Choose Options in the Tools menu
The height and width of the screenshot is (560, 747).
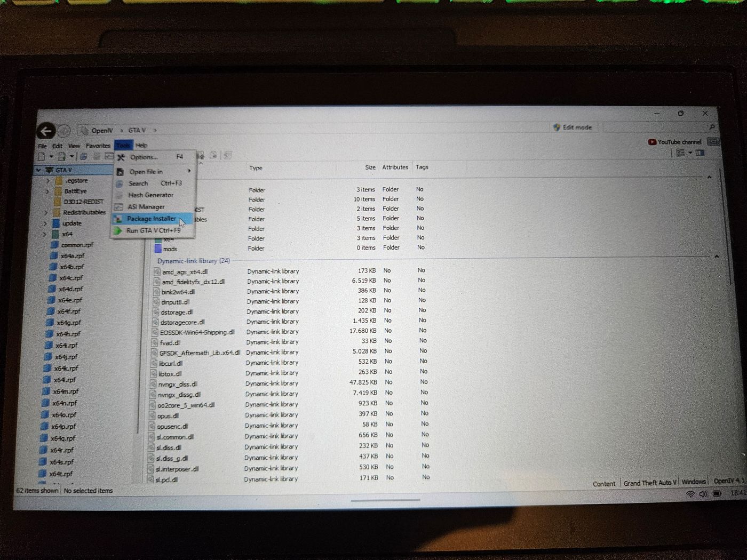coord(144,157)
